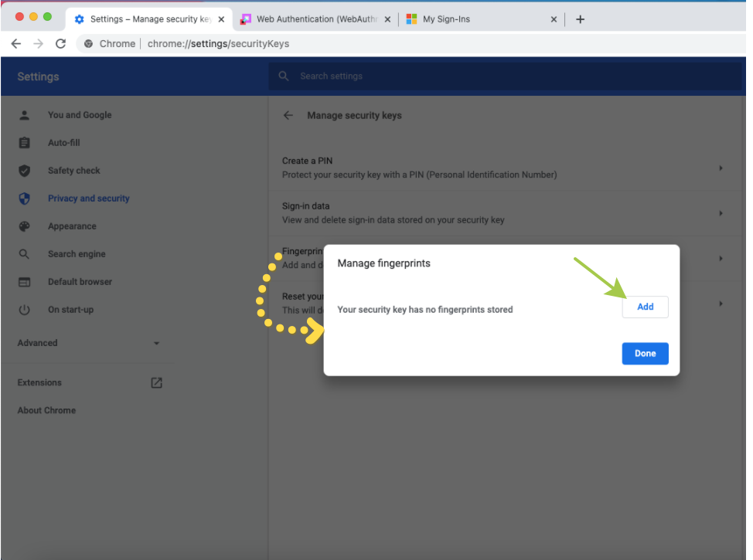Open the About Chrome page link

coord(46,410)
